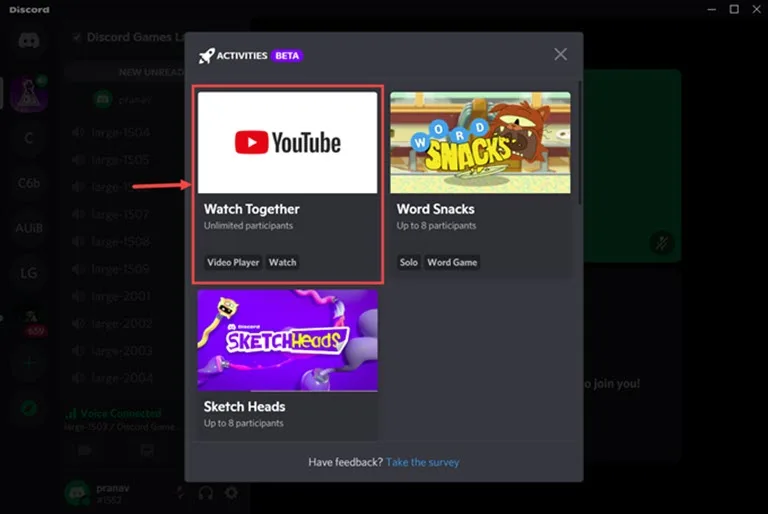Image resolution: width=768 pixels, height=514 pixels.
Task: Open the server with the 659 badge
Action: pyautogui.click(x=30, y=321)
